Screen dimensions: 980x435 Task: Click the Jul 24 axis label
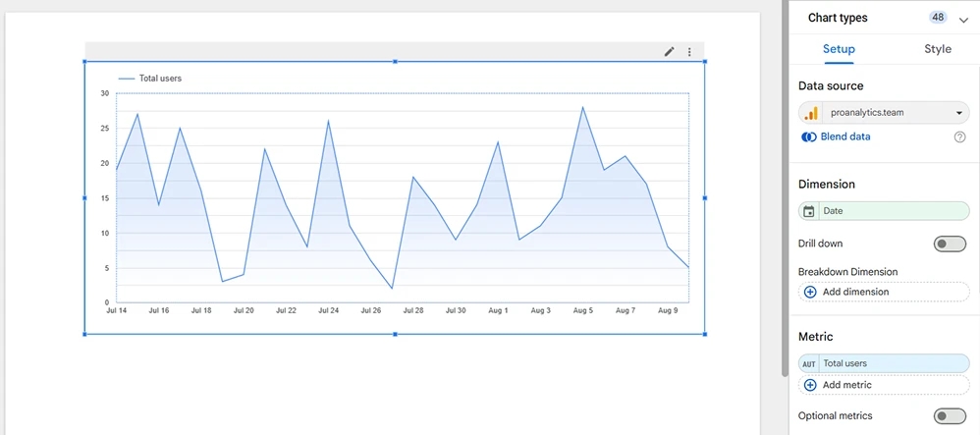328,310
